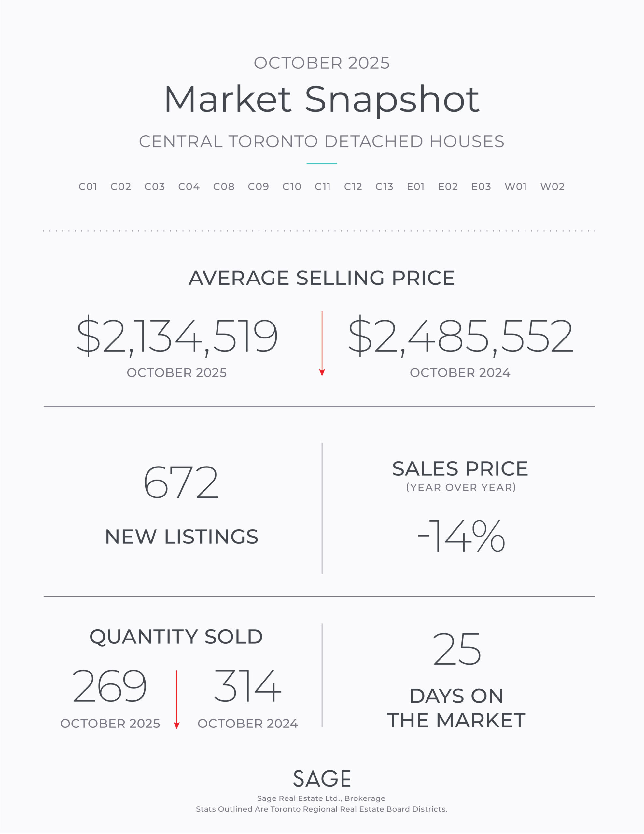
Task: Select district code W02
Action: (x=552, y=187)
